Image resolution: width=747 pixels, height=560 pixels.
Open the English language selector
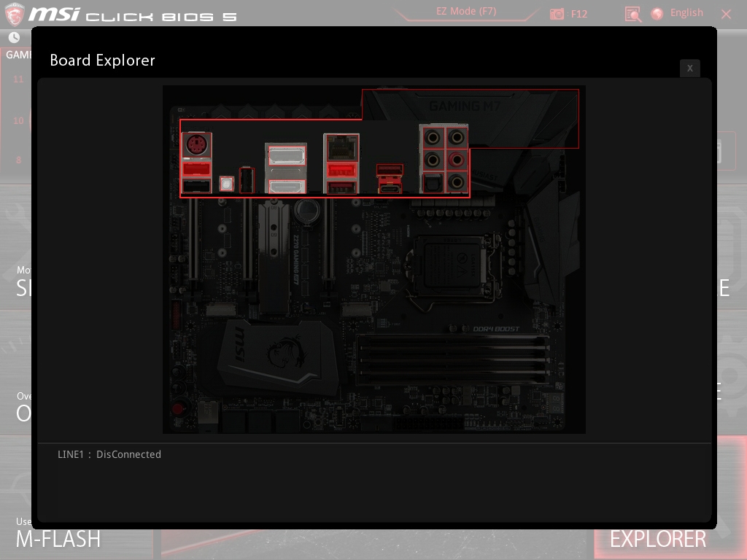tap(686, 13)
